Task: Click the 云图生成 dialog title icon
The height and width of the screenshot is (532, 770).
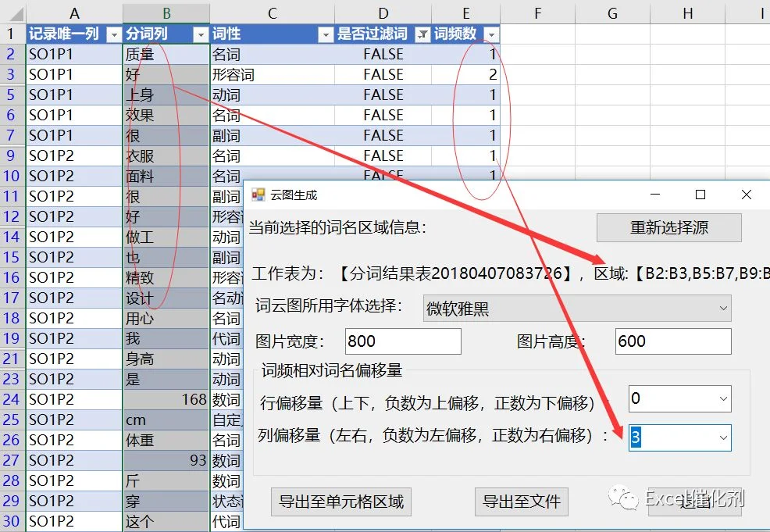Action: point(258,195)
